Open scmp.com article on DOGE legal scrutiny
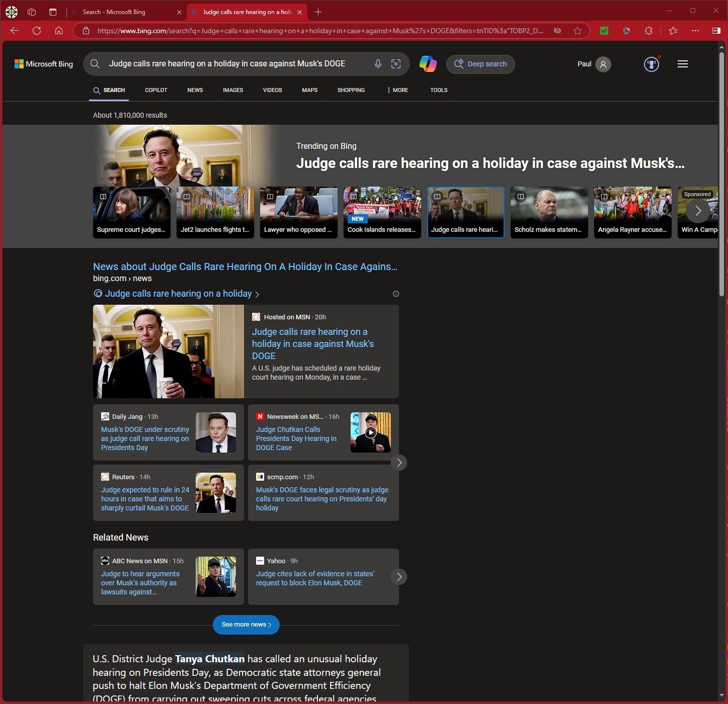728x704 pixels. click(322, 499)
